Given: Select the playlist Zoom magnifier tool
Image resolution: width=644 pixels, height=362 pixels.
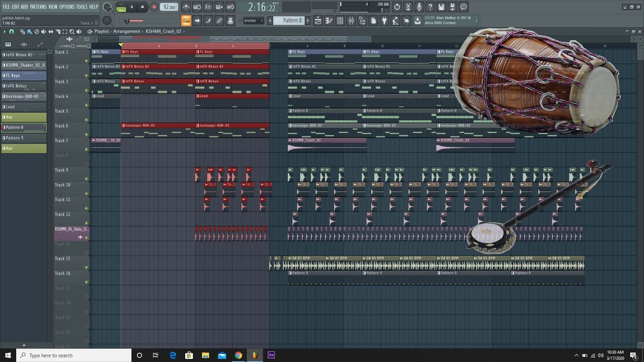Looking at the screenshot, I should tap(72, 32).
